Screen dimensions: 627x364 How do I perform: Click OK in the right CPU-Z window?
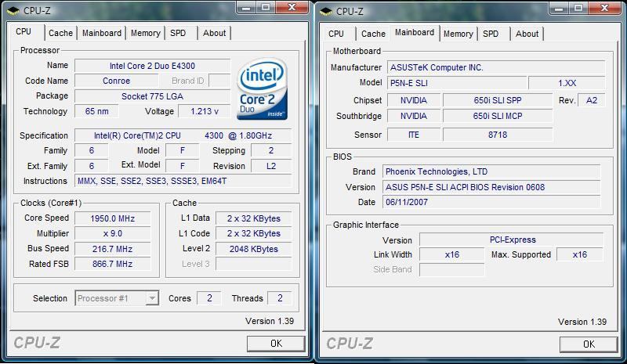(589, 344)
